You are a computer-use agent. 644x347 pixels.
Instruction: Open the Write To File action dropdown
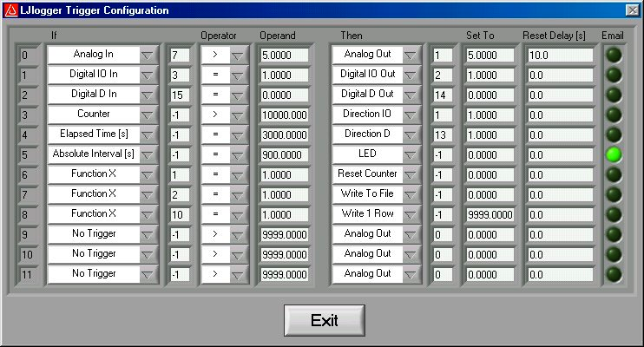[411, 195]
